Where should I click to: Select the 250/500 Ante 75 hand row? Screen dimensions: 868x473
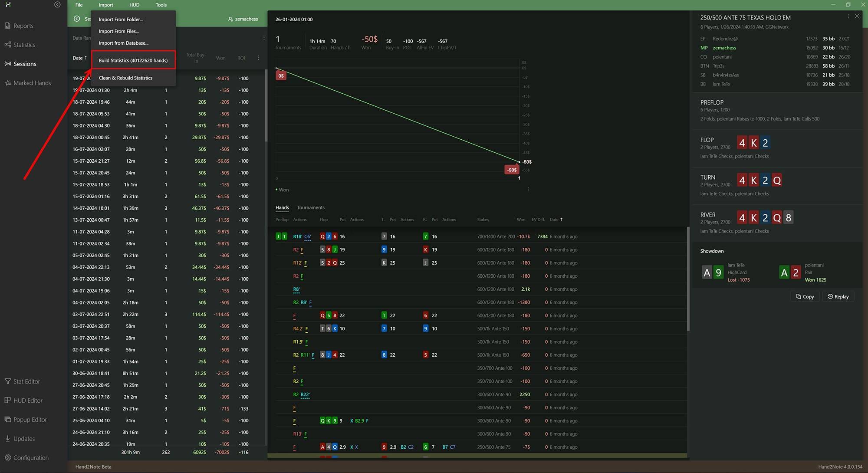pyautogui.click(x=481, y=447)
